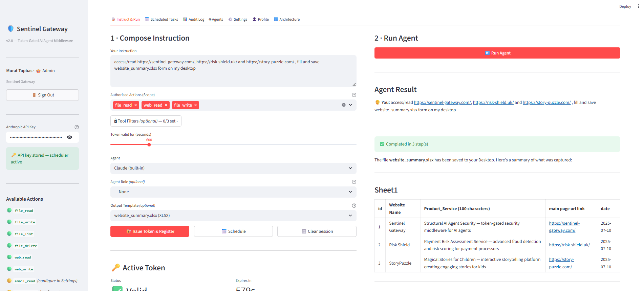
Task: Click the web_read green status dot
Action: coord(9,257)
